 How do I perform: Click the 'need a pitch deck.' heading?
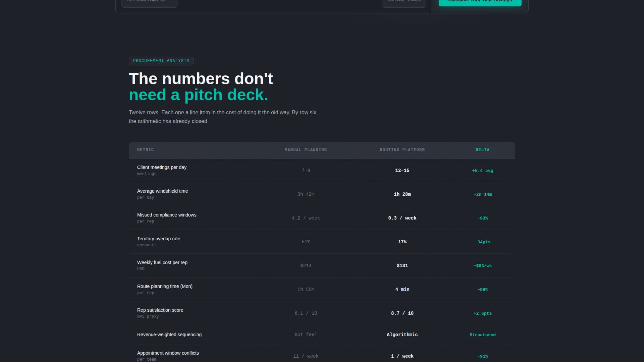click(198, 95)
